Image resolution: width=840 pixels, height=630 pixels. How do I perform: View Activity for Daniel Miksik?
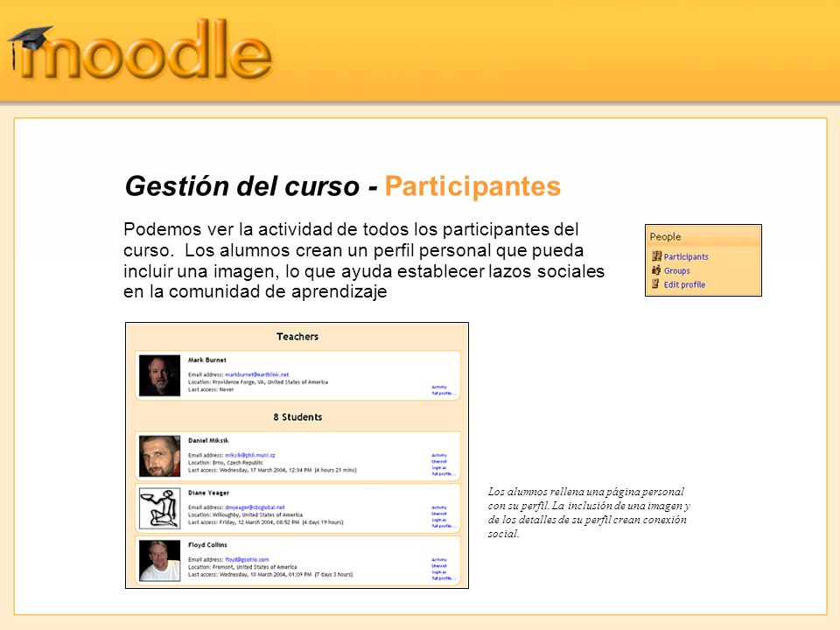438,455
